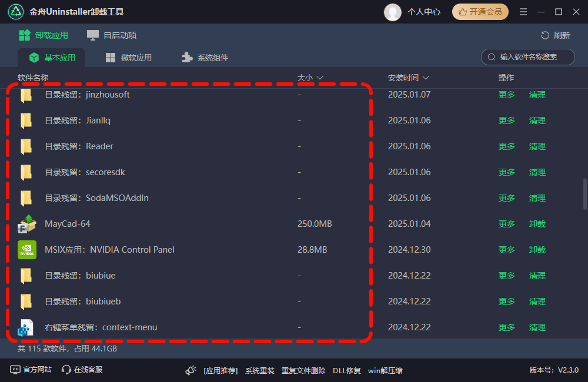The image size is (588, 382).
Task: Open 系统重装 recommended app
Action: click(260, 371)
